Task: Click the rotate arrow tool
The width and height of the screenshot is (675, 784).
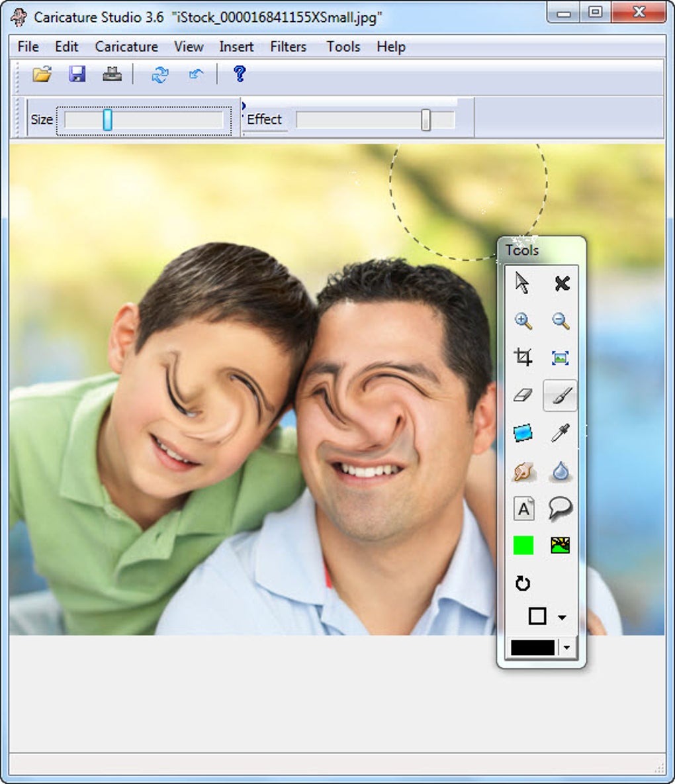Action: coord(523,583)
